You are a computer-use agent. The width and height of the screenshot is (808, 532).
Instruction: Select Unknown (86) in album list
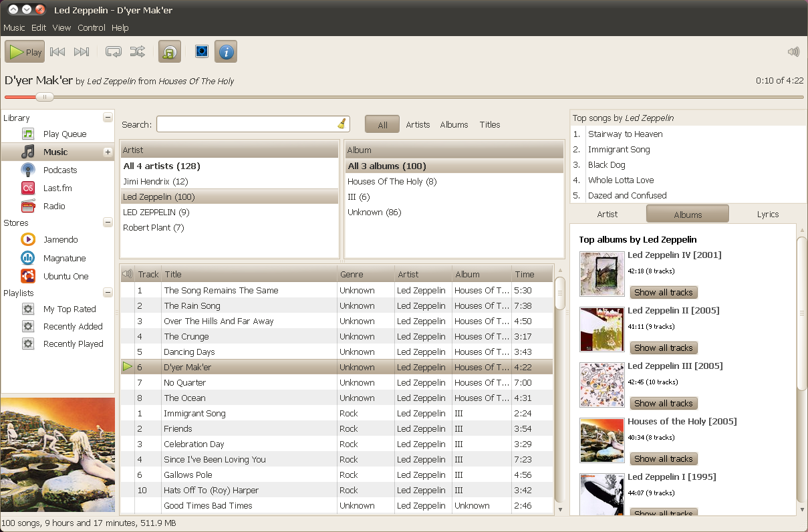tap(454, 212)
